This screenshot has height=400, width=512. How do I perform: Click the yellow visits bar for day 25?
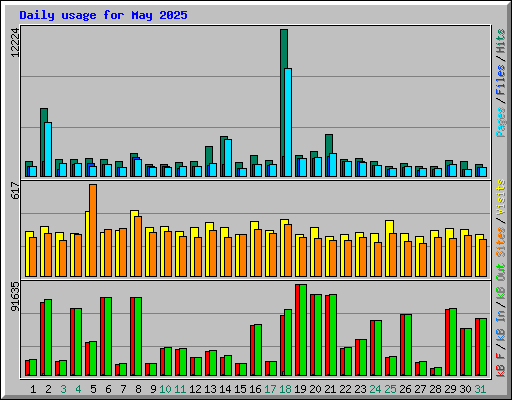coord(389,248)
